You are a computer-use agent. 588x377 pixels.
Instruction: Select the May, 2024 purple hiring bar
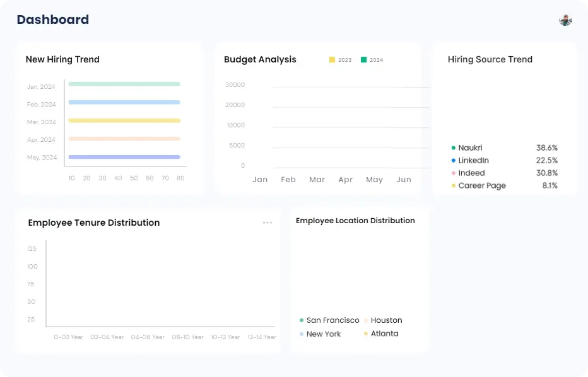click(124, 157)
